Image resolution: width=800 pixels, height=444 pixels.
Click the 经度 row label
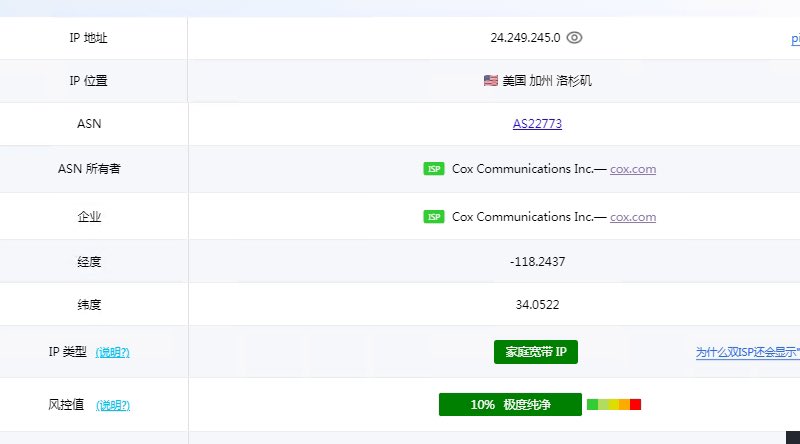click(89, 262)
